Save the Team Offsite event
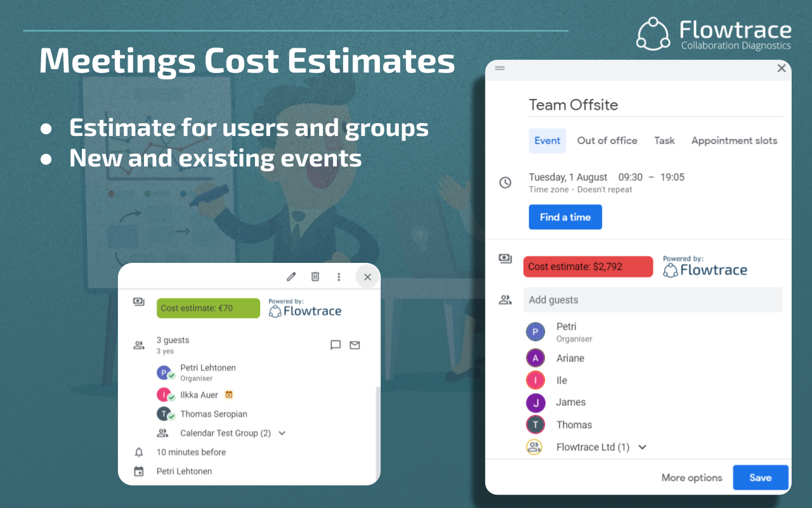 coord(761,478)
